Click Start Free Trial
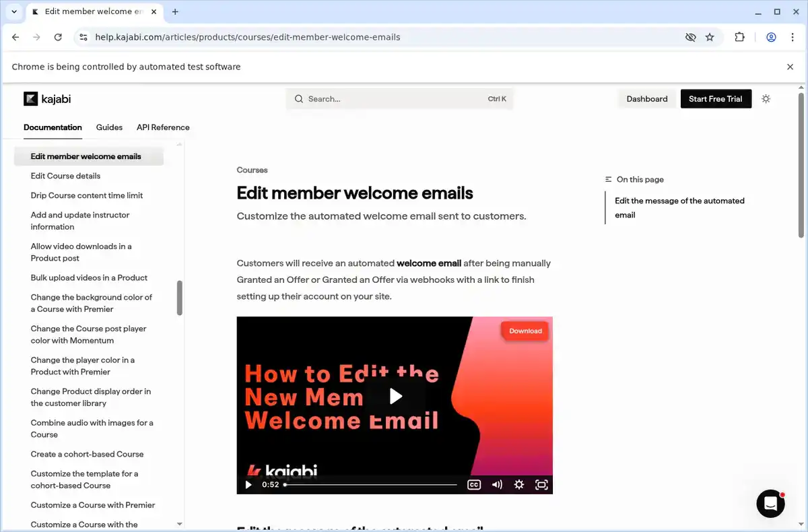Viewport: 808px width, 532px height. [x=715, y=99]
